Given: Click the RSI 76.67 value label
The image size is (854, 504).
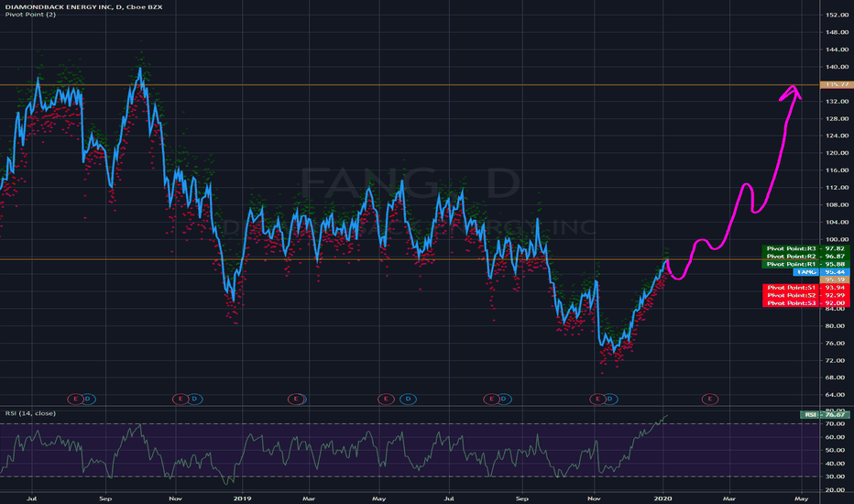Looking at the screenshot, I should click(825, 414).
